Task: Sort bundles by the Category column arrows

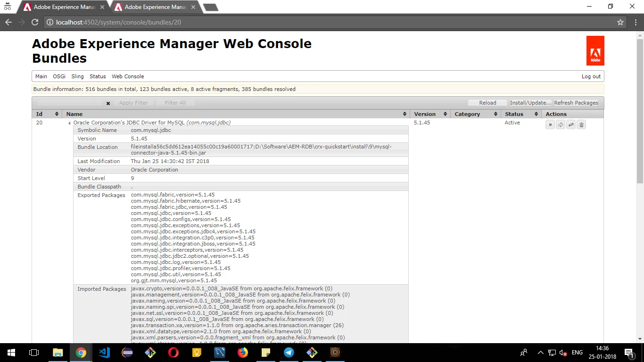Action: (x=495, y=114)
